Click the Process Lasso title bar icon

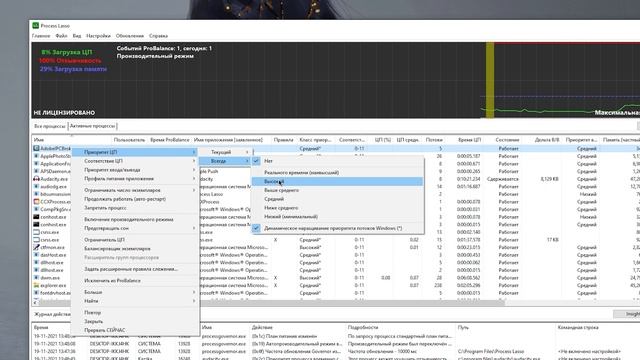(36, 25)
